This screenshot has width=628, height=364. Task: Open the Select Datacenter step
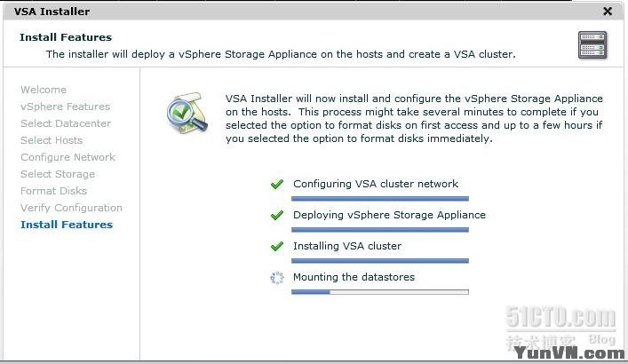coord(66,123)
